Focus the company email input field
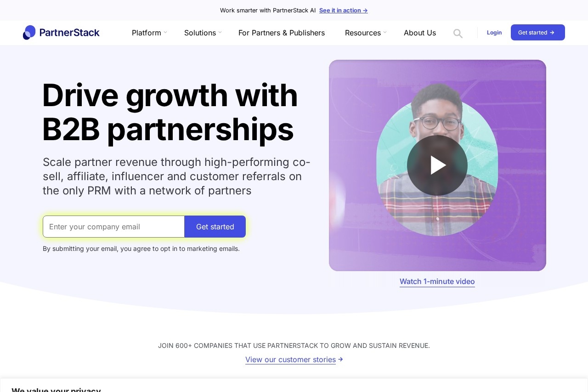This screenshot has width=588, height=392. (113, 227)
